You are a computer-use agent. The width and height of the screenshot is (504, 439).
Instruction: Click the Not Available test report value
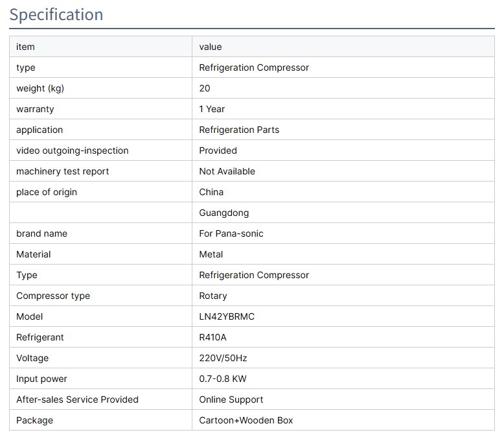point(227,171)
